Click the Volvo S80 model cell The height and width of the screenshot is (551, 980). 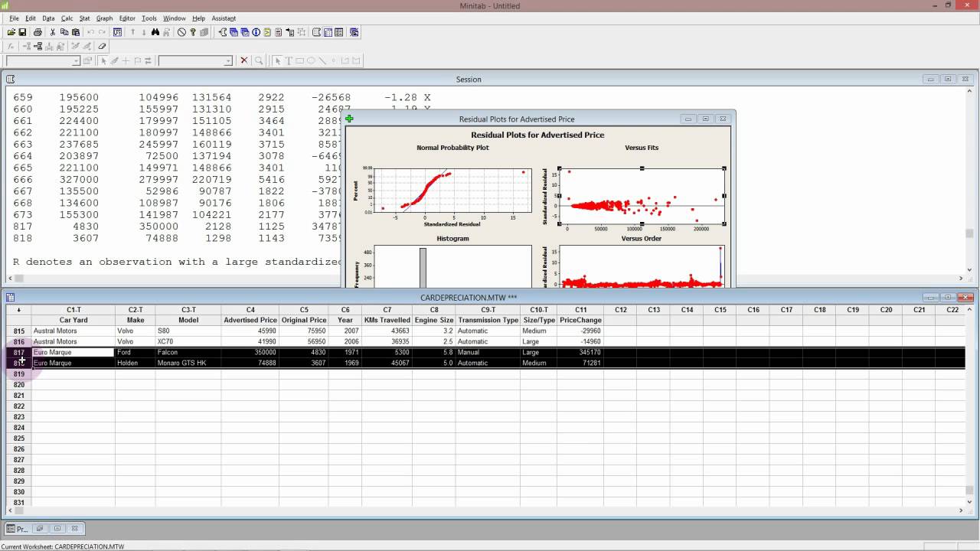pyautogui.click(x=188, y=331)
